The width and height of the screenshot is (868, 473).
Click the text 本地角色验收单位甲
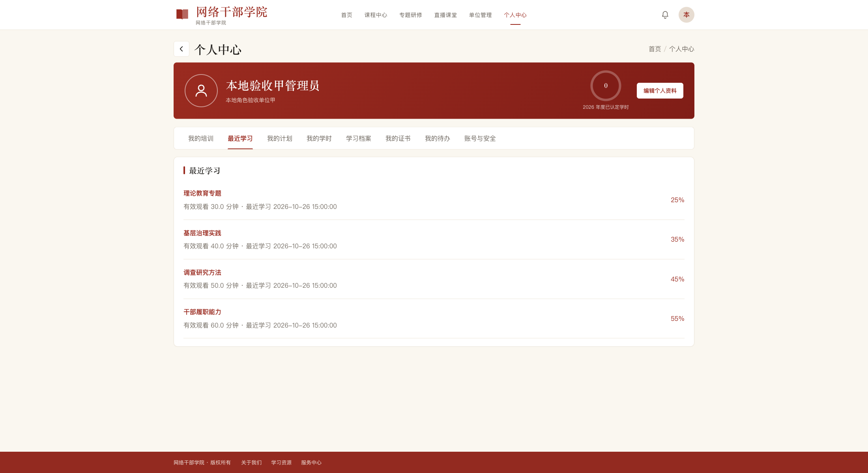251,100
